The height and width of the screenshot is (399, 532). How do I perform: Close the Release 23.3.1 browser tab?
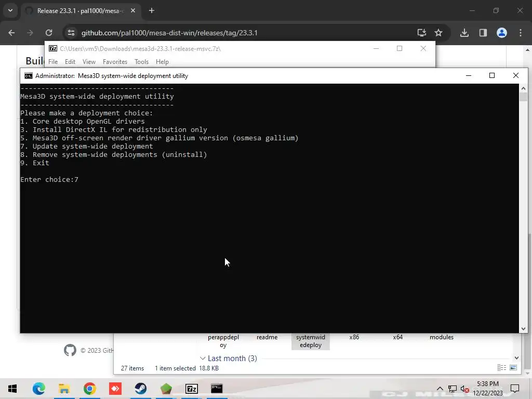coord(133,10)
